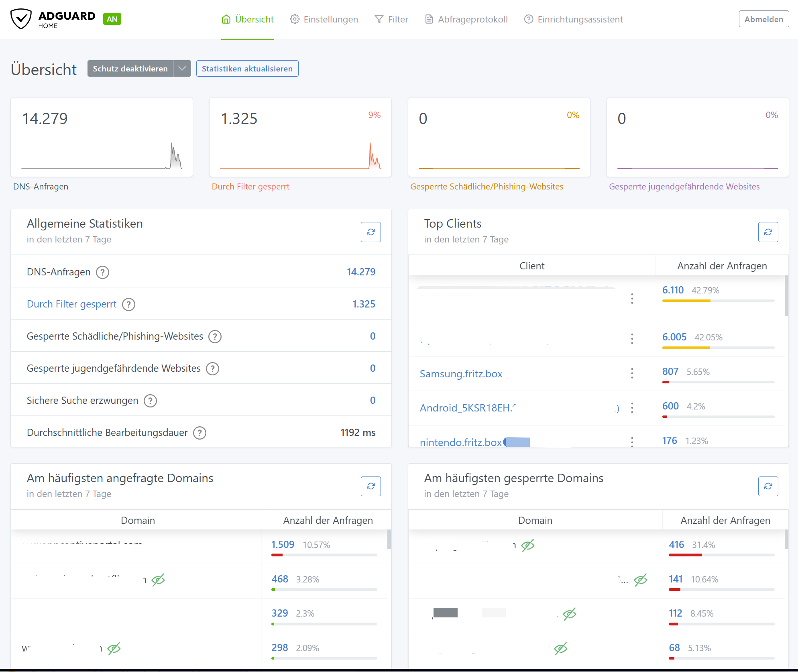
Task: Show help for Durchschnittliche Bearbeitungsdauer
Action: (199, 433)
